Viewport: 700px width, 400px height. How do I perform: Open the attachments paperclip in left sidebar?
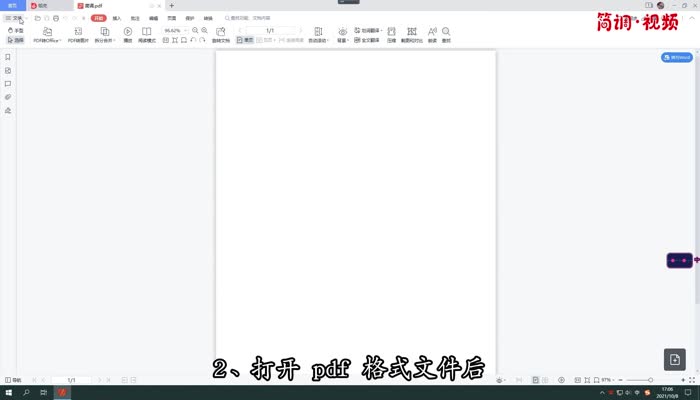(x=8, y=97)
